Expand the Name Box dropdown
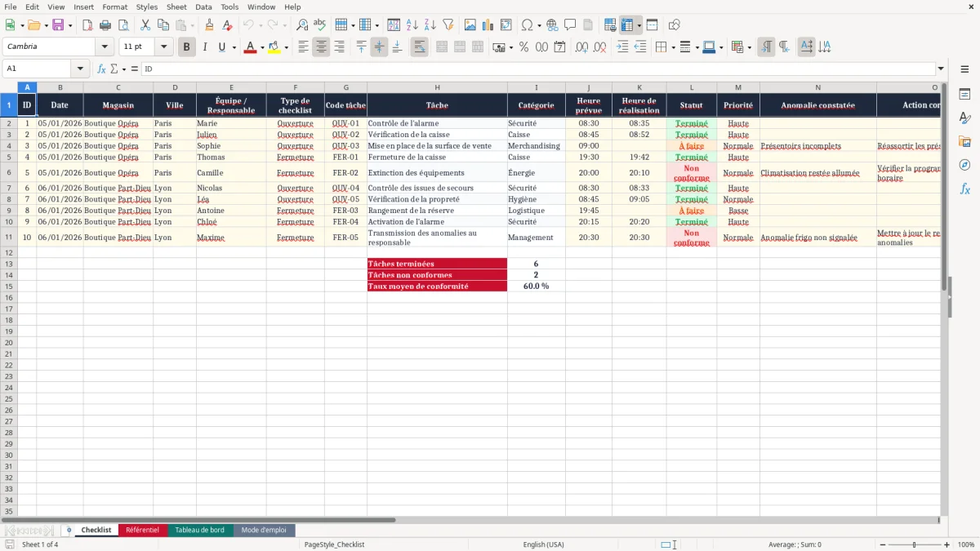 80,69
